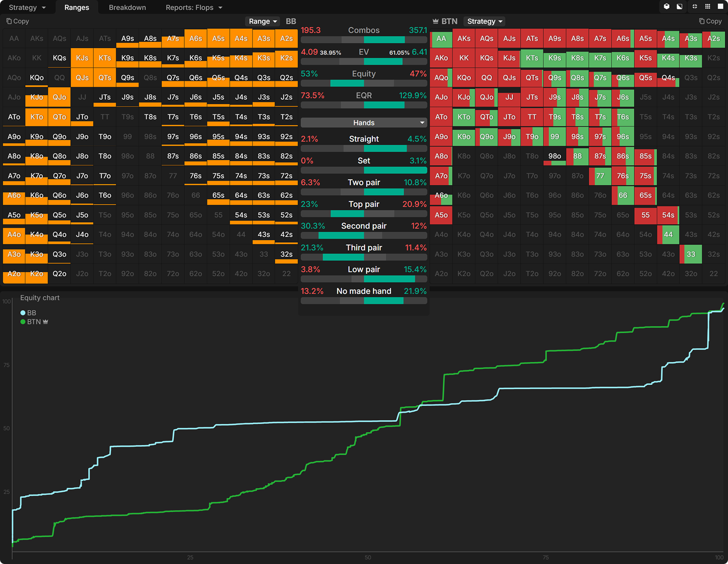This screenshot has height=564, width=728.
Task: Select the solid white square view icon
Action: [720, 7]
